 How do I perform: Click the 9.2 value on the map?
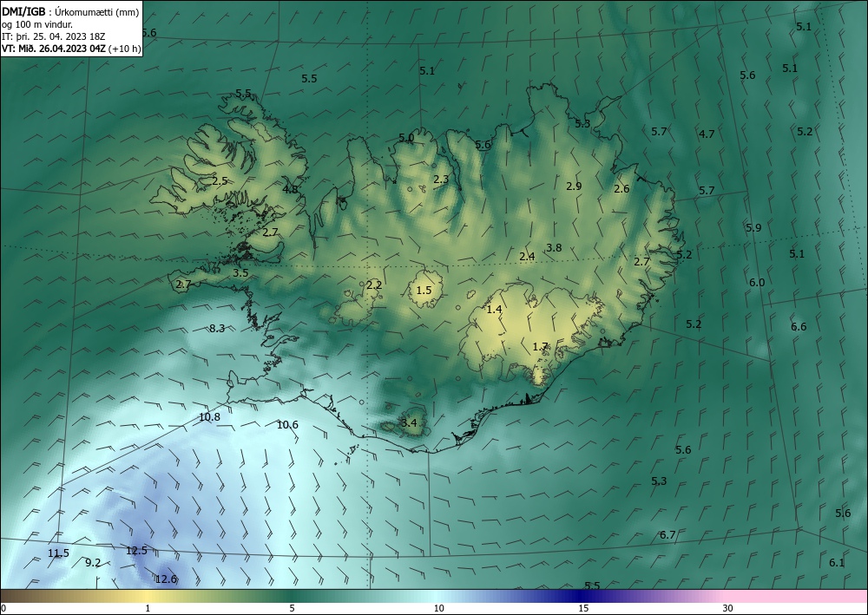93,563
